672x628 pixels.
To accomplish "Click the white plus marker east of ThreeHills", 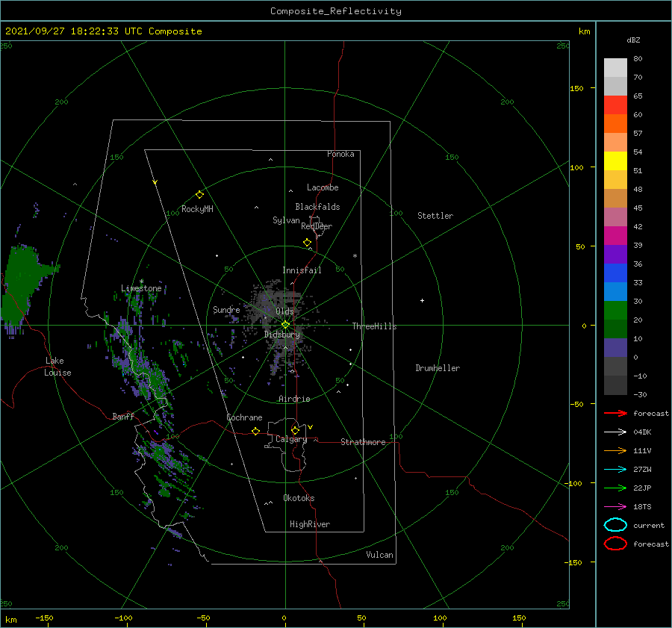I will pos(422,300).
